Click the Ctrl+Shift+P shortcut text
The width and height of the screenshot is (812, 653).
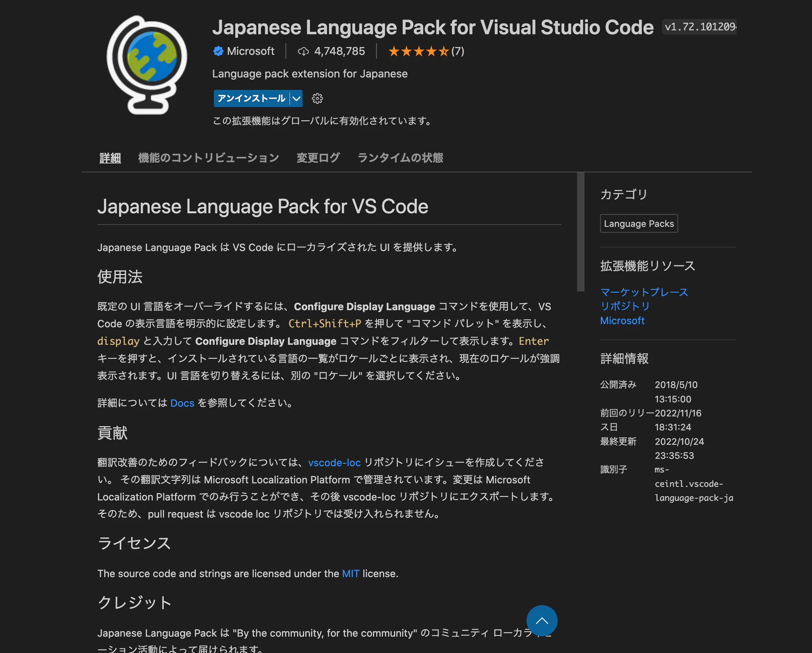tap(325, 324)
